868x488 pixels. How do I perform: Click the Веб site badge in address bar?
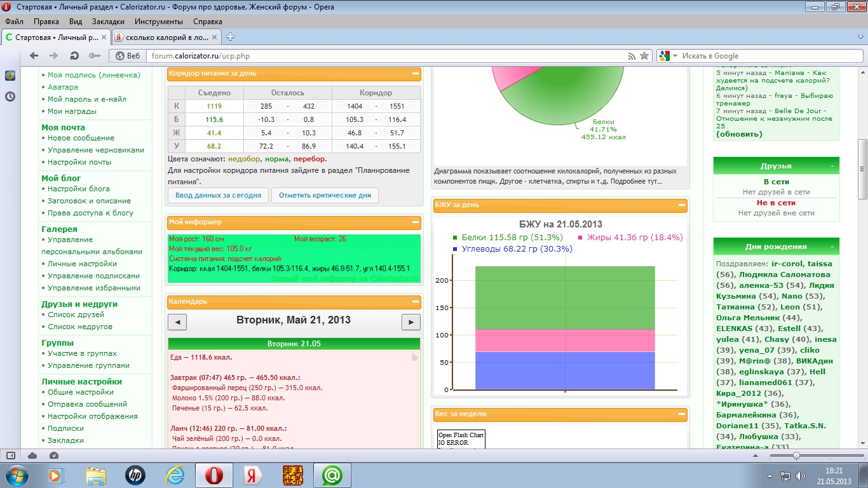point(127,56)
